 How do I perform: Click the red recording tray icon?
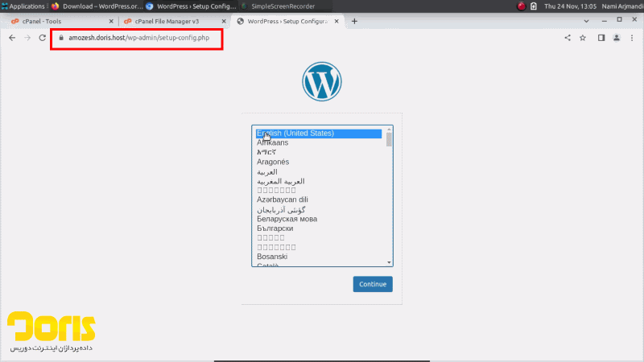[x=521, y=6]
